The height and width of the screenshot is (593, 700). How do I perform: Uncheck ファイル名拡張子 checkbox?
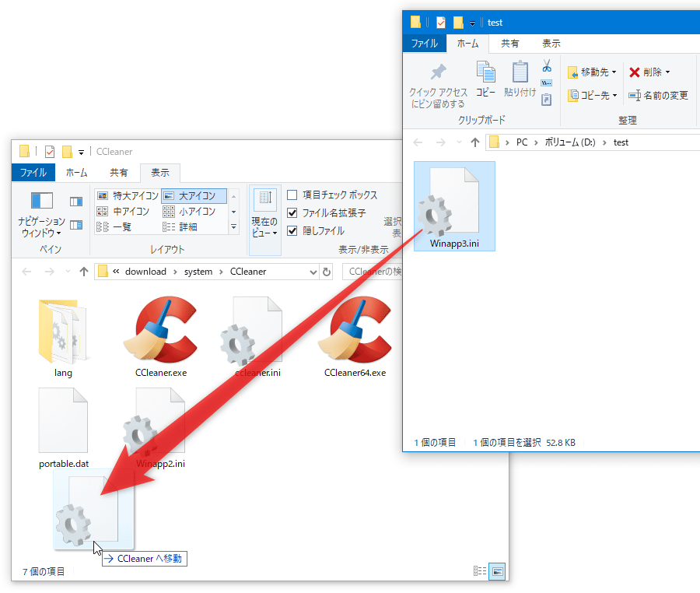click(292, 213)
